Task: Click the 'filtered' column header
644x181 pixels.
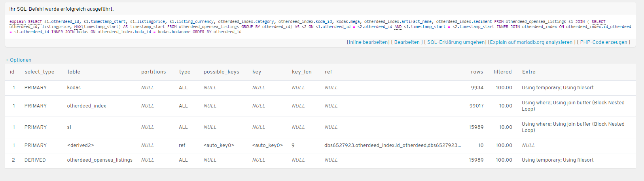Action: point(502,72)
